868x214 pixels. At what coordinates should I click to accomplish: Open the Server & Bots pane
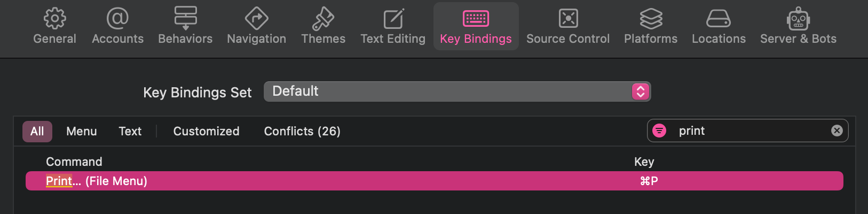click(798, 26)
